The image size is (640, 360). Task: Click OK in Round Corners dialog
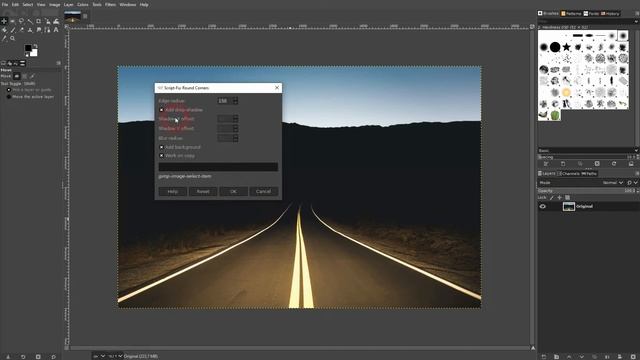coord(233,191)
